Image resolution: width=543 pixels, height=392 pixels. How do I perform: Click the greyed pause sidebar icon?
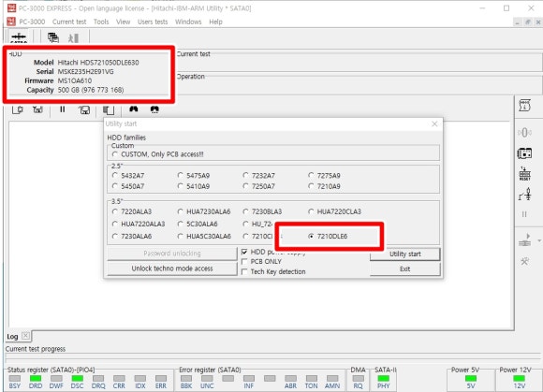tap(524, 214)
